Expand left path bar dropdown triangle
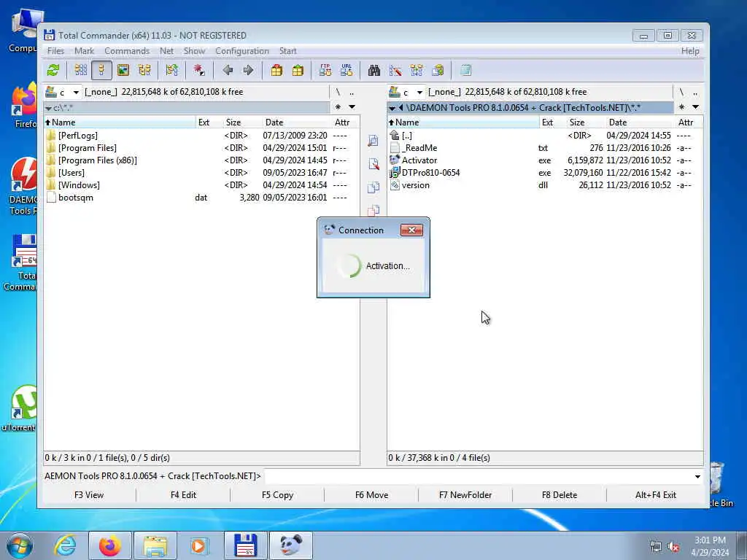This screenshot has width=747, height=560. [48, 109]
